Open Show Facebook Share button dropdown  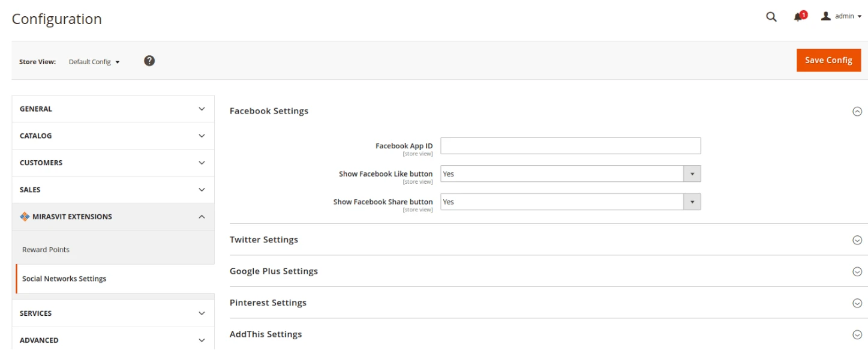pyautogui.click(x=570, y=202)
